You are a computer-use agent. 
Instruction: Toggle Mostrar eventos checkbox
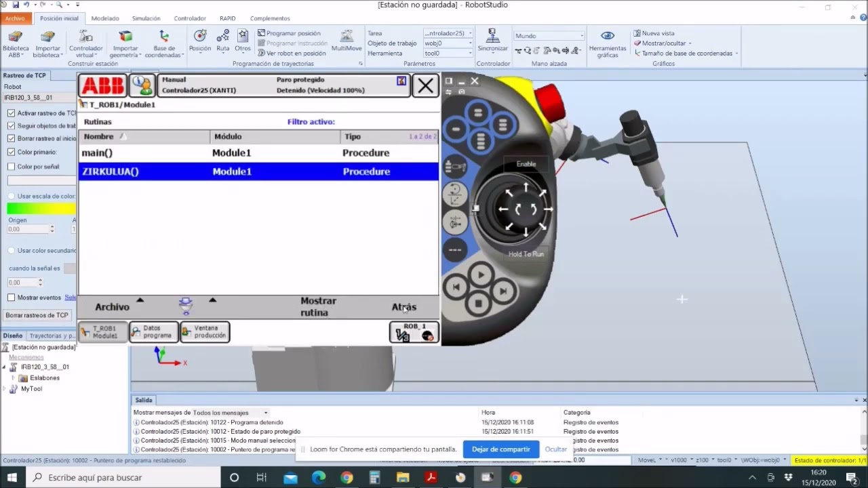click(11, 298)
